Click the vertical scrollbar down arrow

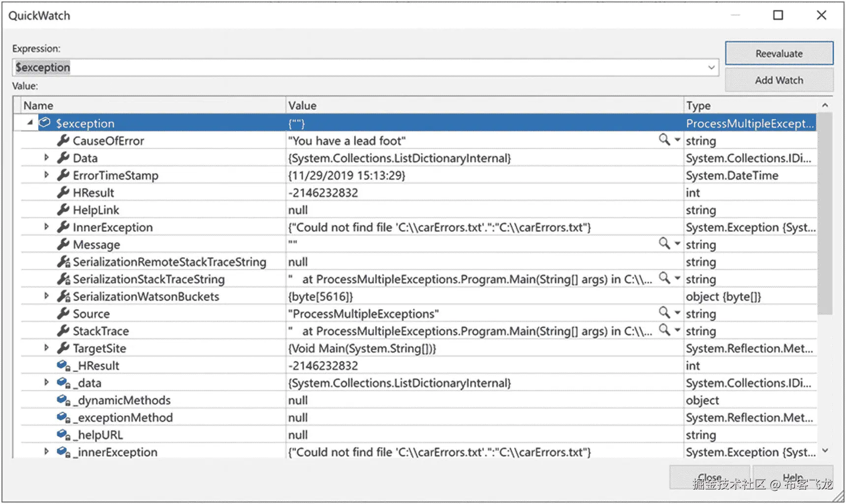(x=825, y=451)
